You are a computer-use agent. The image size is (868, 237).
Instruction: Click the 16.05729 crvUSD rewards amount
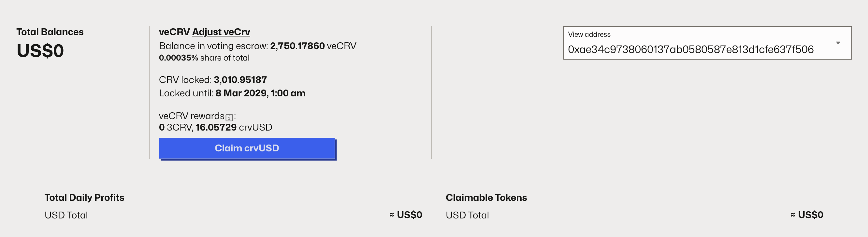tap(216, 127)
